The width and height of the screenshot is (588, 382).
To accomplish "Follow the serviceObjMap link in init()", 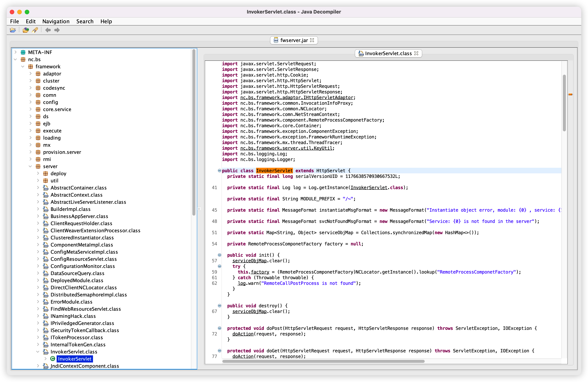I will [250, 261].
